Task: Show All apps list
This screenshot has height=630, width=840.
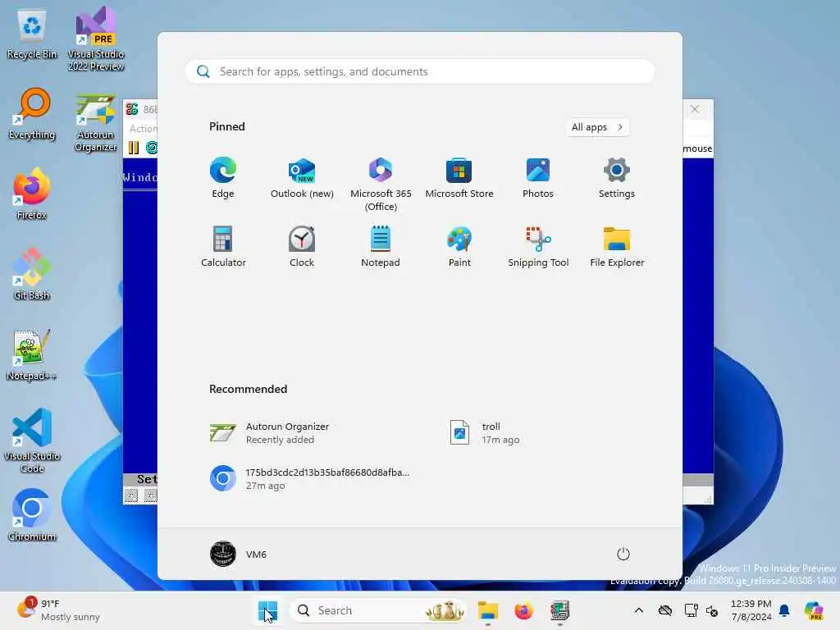Action: click(597, 127)
